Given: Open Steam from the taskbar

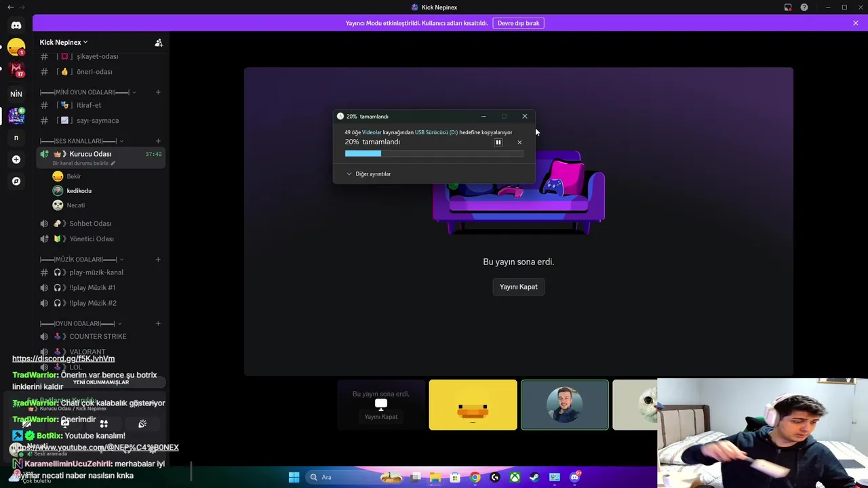Looking at the screenshot, I should tap(534, 477).
